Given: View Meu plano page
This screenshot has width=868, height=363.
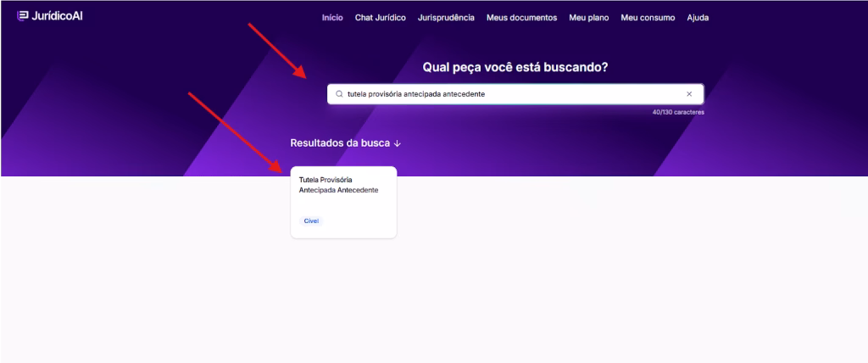Looking at the screenshot, I should click(589, 18).
